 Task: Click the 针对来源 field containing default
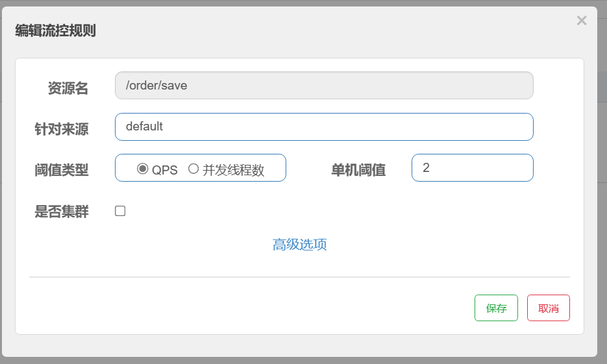click(x=324, y=127)
